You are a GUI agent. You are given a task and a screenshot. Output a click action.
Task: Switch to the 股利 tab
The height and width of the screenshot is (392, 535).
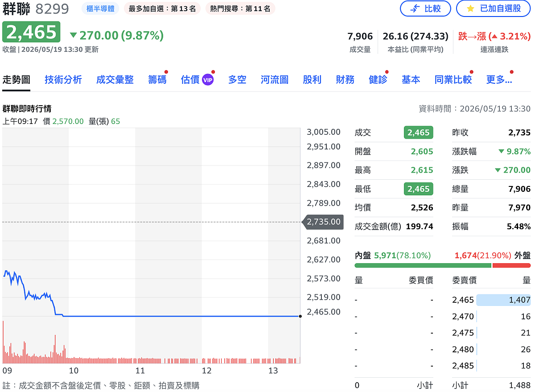312,80
